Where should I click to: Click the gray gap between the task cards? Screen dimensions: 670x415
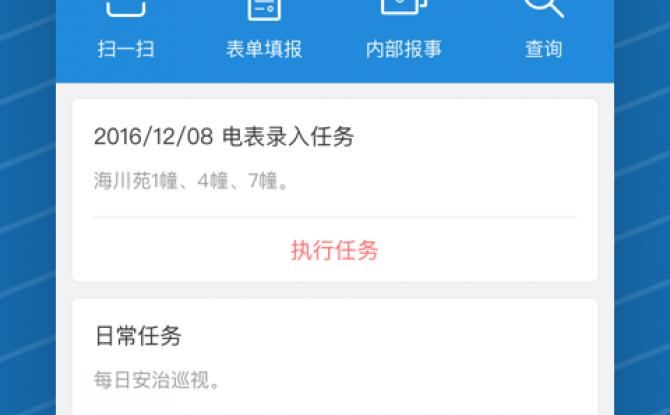(335, 290)
